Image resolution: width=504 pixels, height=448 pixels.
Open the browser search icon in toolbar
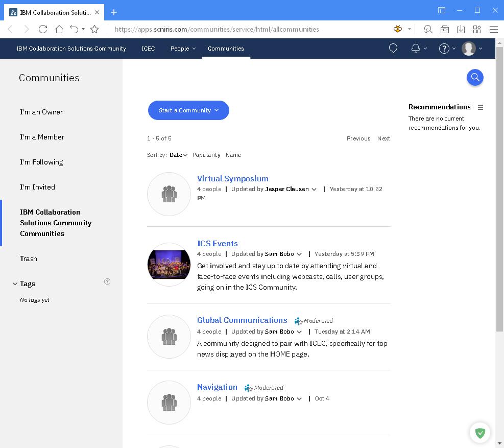(428, 29)
